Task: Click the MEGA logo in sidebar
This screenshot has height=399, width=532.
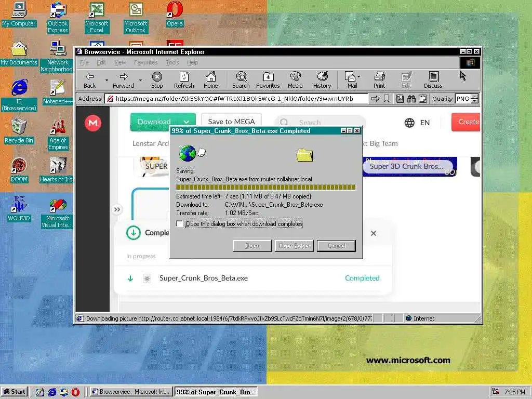Action: (92, 123)
